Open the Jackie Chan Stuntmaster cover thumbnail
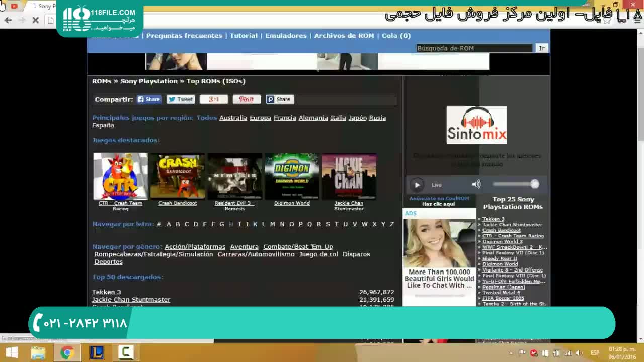The height and width of the screenshot is (362, 644). pos(349,176)
